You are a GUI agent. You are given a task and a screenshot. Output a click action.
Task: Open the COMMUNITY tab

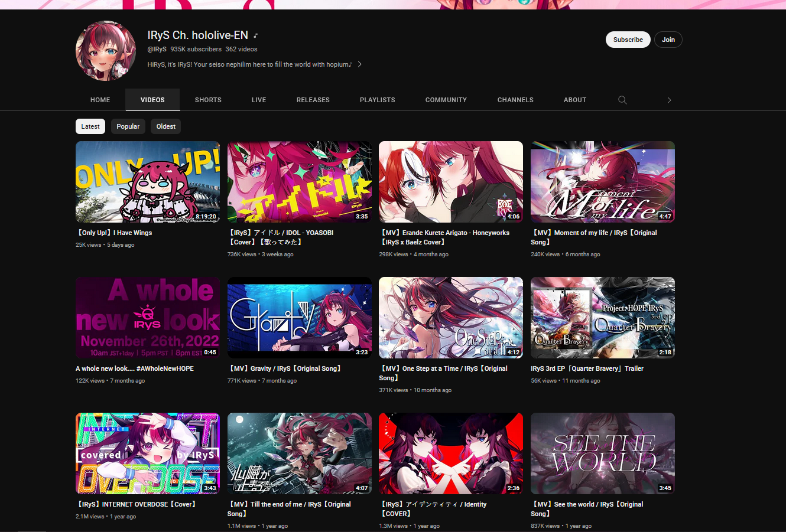pos(446,100)
